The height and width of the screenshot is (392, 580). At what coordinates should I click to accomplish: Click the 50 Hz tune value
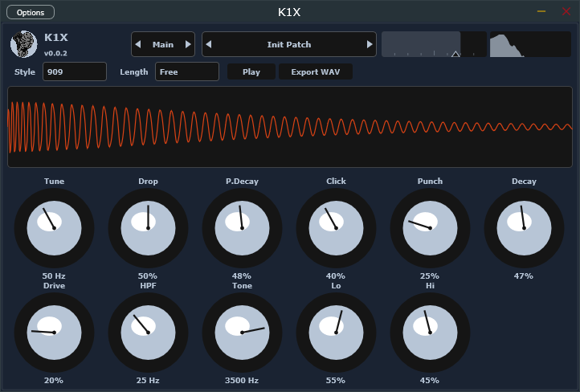point(54,276)
